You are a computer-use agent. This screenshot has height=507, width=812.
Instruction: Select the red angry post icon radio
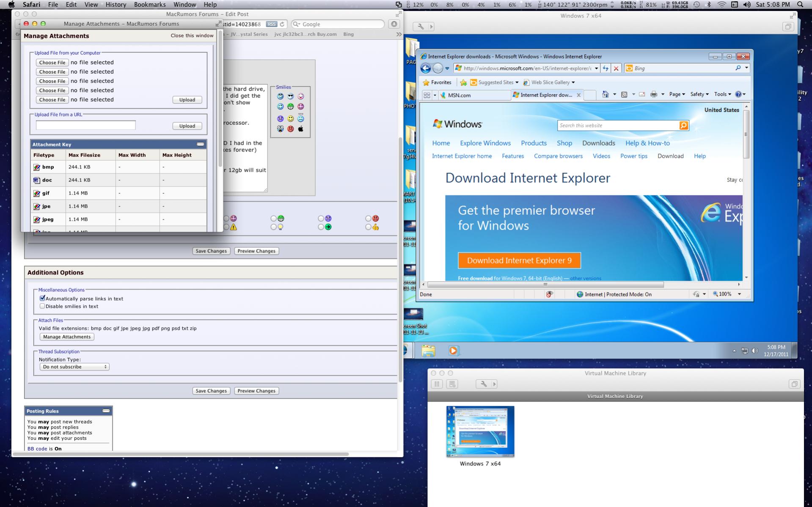[x=368, y=219]
